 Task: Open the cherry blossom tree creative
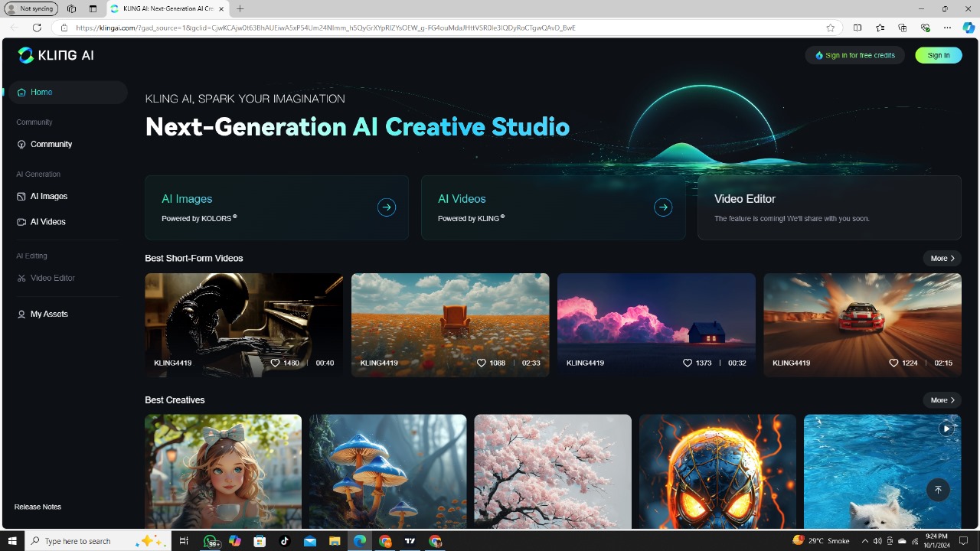tap(553, 471)
